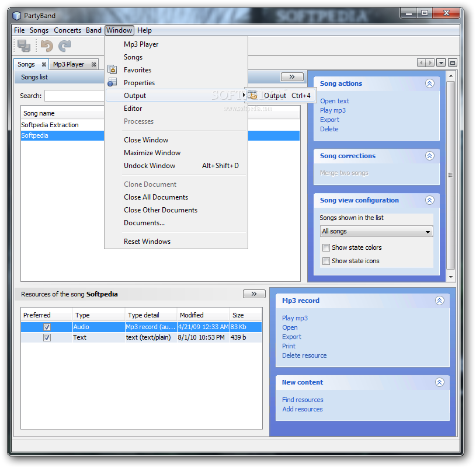
Task: Collapse the Song corrections panel
Action: 429,156
